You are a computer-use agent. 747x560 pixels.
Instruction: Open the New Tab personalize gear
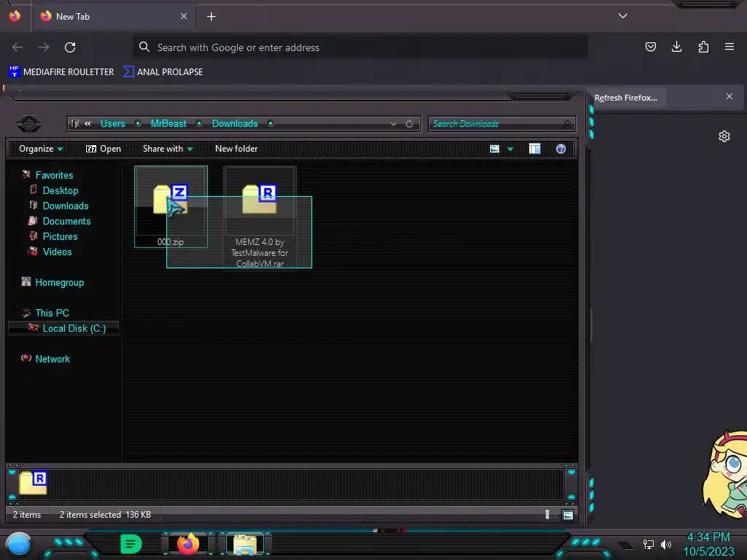tap(724, 136)
